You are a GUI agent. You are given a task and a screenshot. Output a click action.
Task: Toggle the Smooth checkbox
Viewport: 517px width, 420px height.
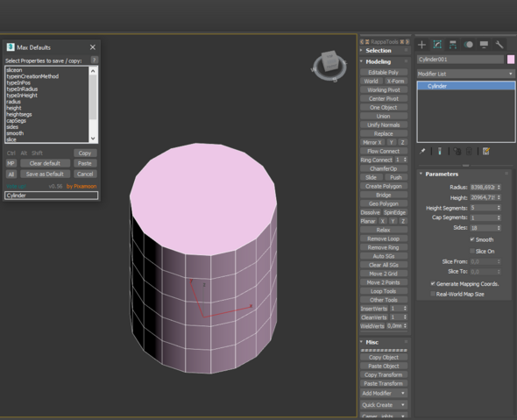(x=472, y=239)
